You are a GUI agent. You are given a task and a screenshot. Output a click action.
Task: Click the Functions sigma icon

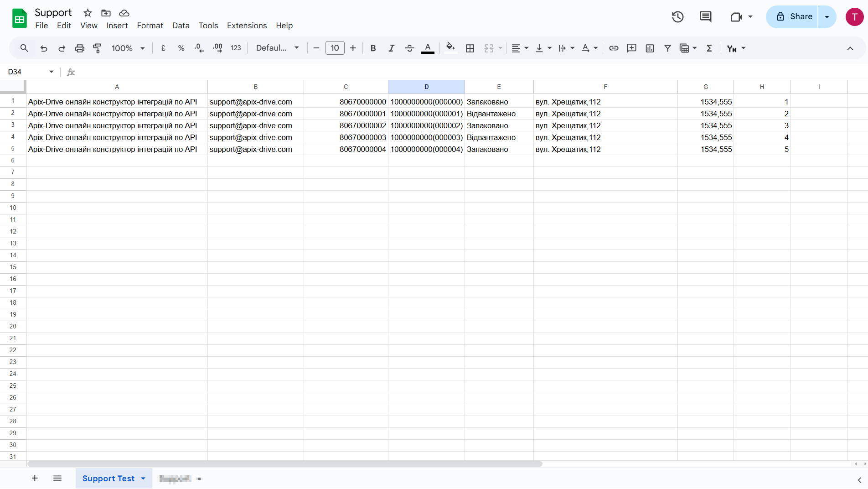[709, 48]
